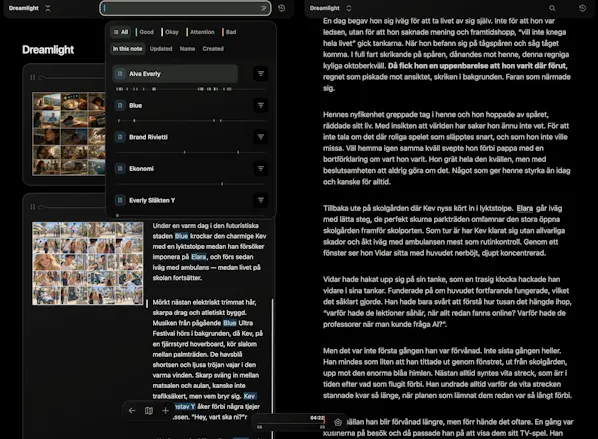Screen dimensions: 598x439
Task: Open history in the right Dreamlight pane
Action: click(x=582, y=8)
